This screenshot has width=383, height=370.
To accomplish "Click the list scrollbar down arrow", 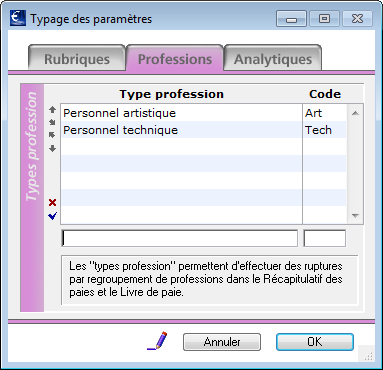I will coord(355,216).
